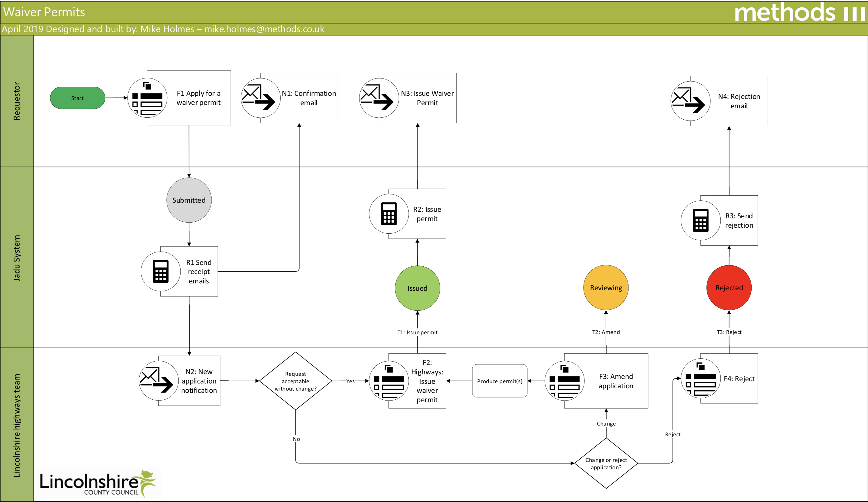Click the R2 Issue permit calculator icon

(389, 213)
